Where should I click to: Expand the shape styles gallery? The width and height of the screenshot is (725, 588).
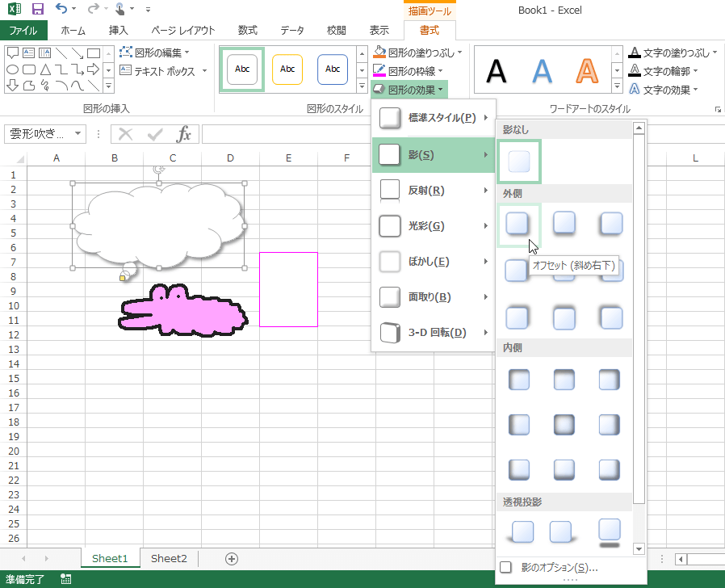click(362, 86)
